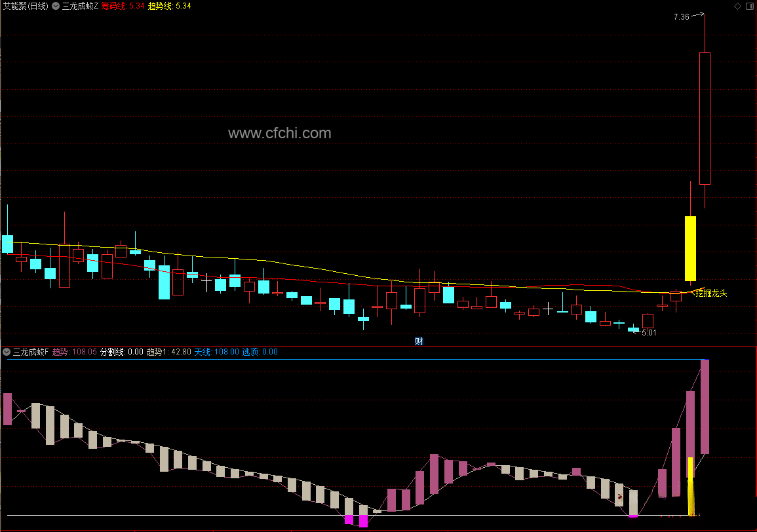Click the yellow signal bar in lower panel
Screen dimensions: 757x532
(690, 486)
